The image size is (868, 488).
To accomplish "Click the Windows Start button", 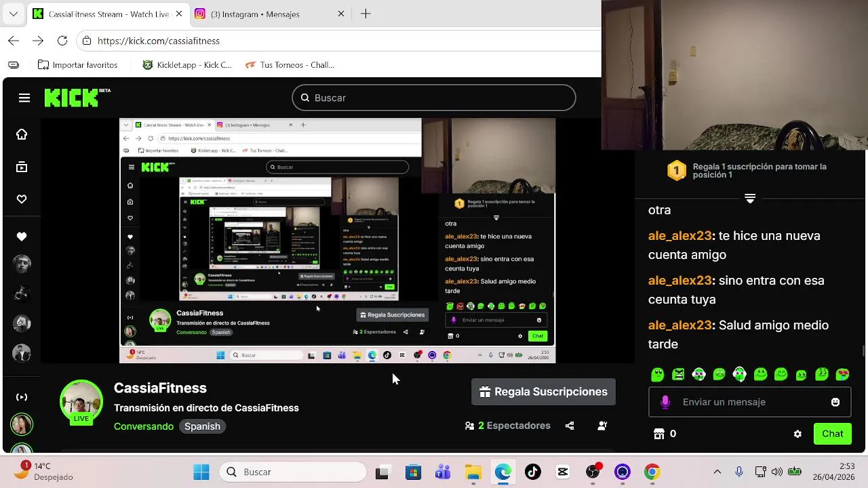I will (201, 472).
